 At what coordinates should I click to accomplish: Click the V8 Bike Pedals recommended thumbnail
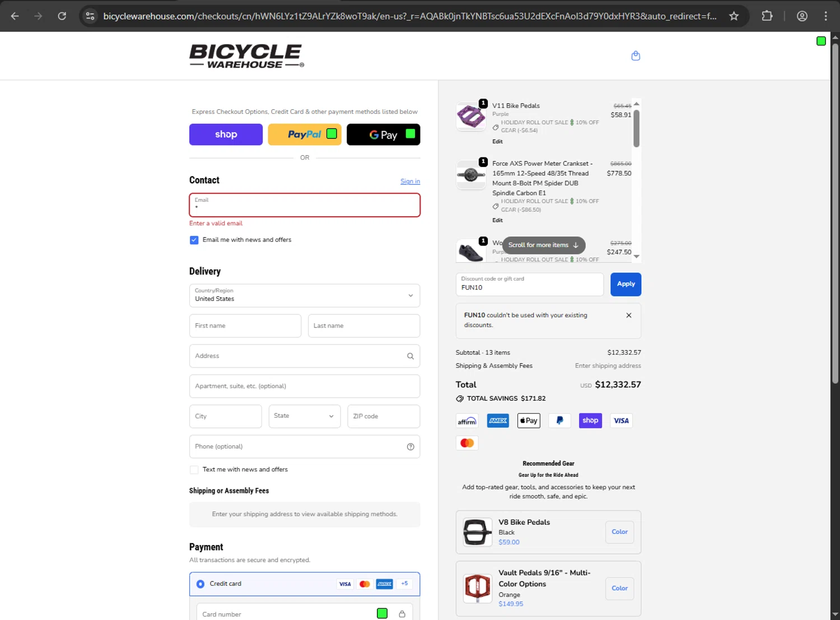point(477,532)
